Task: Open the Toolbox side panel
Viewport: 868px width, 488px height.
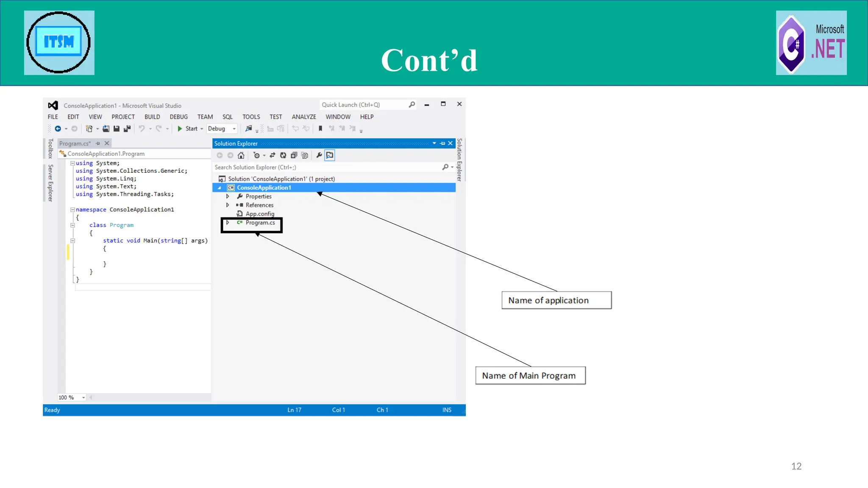Action: pos(50,149)
